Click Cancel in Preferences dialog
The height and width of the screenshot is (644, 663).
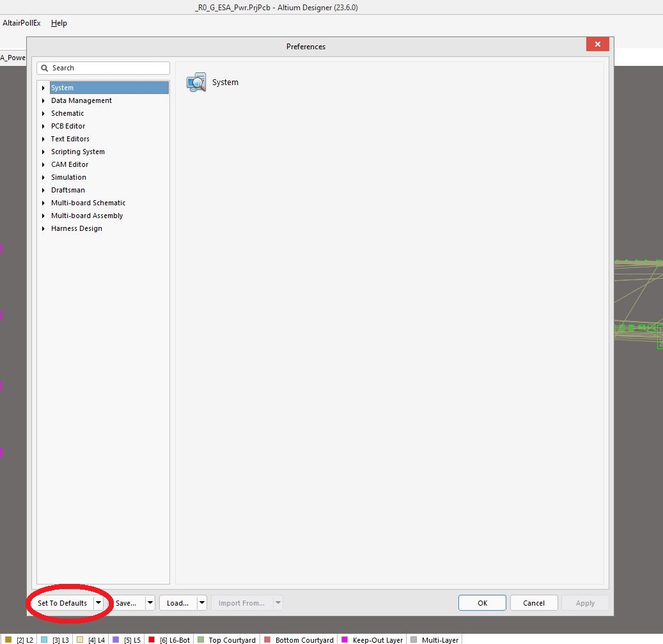pyautogui.click(x=534, y=603)
